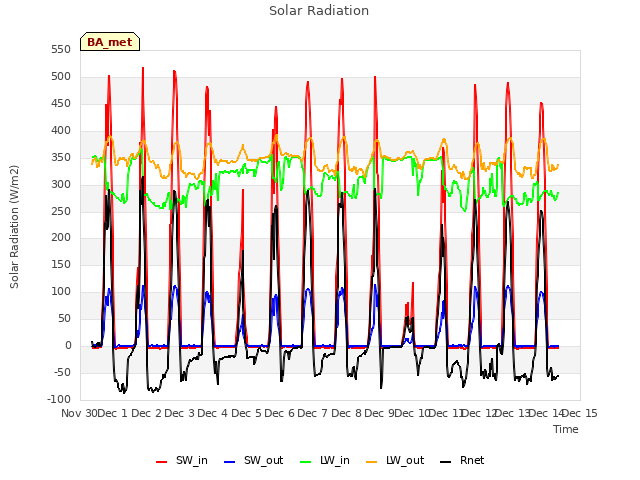The width and height of the screenshot is (640, 480).
Task: Click the Dec 6 x-axis date label
Action: (280, 413)
